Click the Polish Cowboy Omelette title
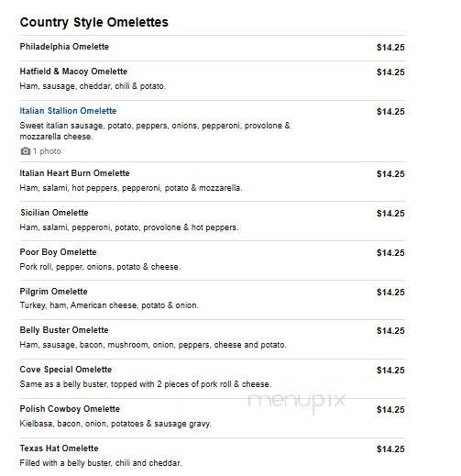 [70, 409]
